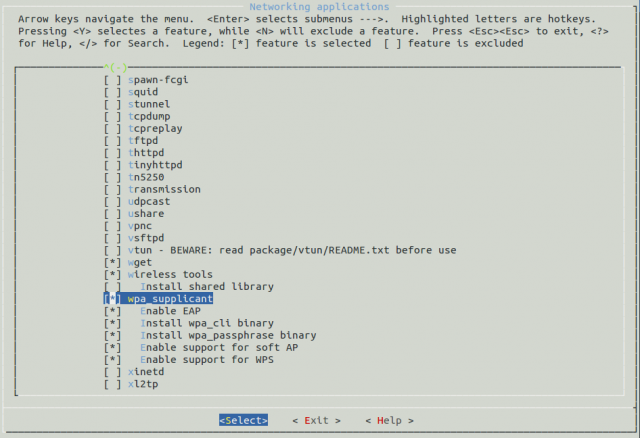This screenshot has width=640, height=438.
Task: Select the wget entry label
Action: pos(140,262)
